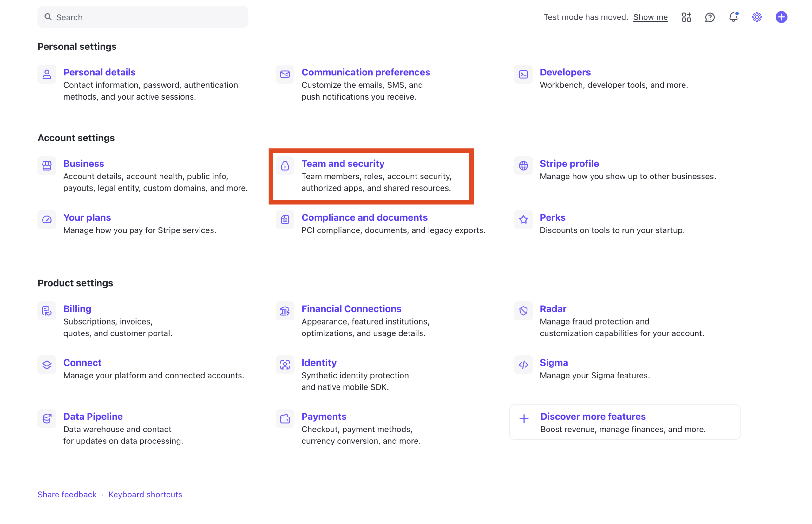Click the Show me link
Image resolution: width=812 pixels, height=524 pixels.
click(x=650, y=17)
